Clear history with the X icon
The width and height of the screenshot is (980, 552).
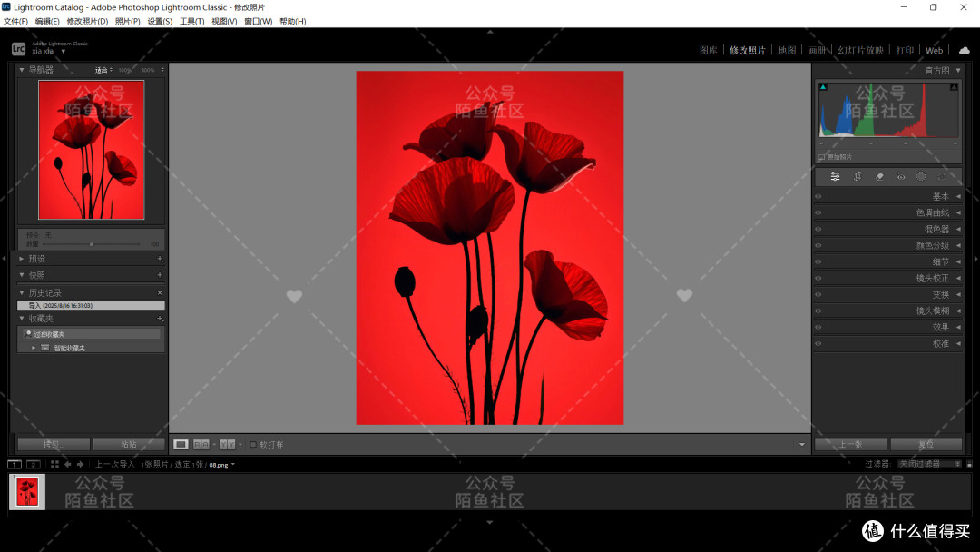(x=160, y=292)
